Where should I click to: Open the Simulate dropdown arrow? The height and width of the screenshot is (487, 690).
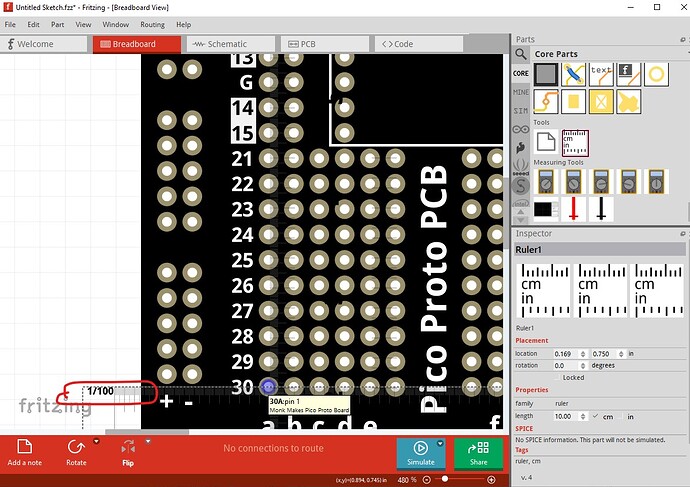coord(440,443)
